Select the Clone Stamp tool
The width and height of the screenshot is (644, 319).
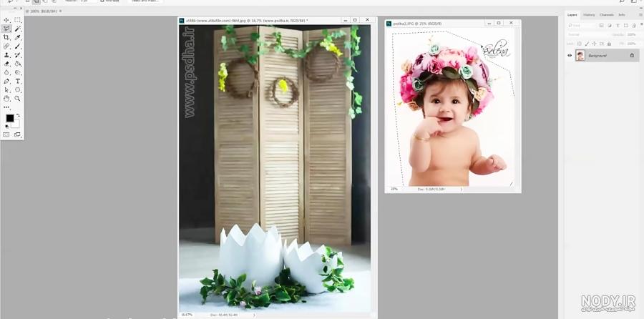click(6, 55)
